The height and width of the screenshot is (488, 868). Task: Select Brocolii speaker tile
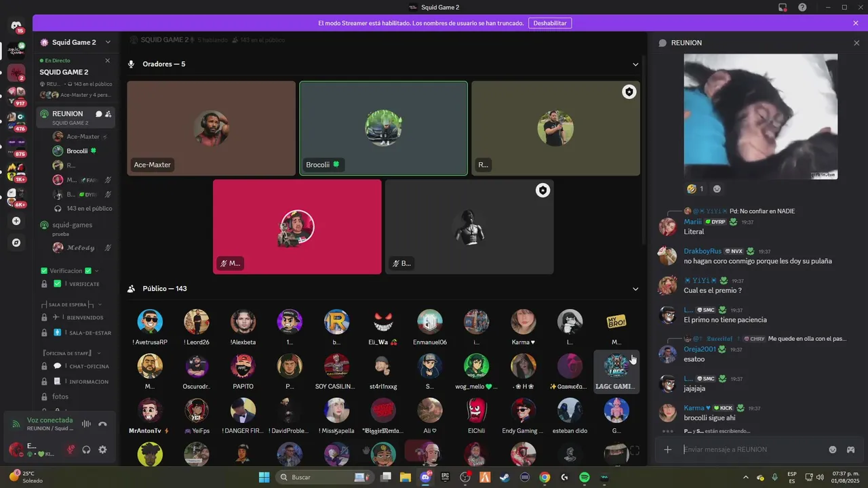click(384, 129)
